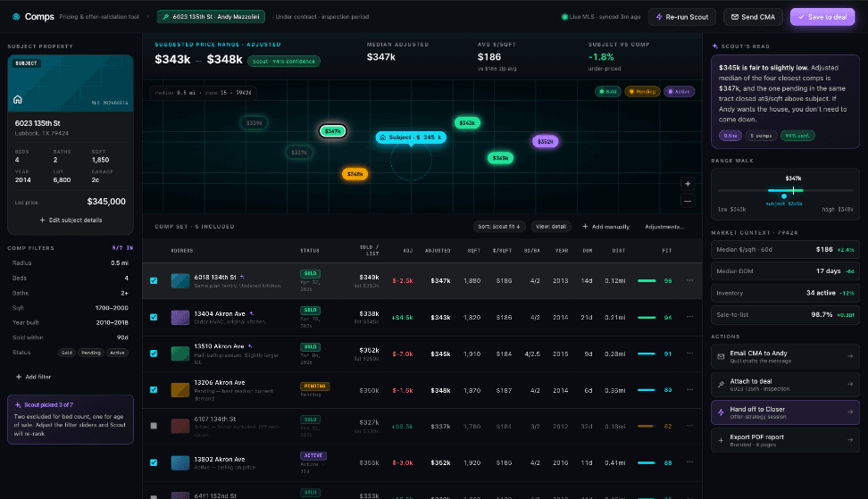This screenshot has height=499, width=868.
Task: Click arrow on Hand off to Closer
Action: pyautogui.click(x=850, y=412)
